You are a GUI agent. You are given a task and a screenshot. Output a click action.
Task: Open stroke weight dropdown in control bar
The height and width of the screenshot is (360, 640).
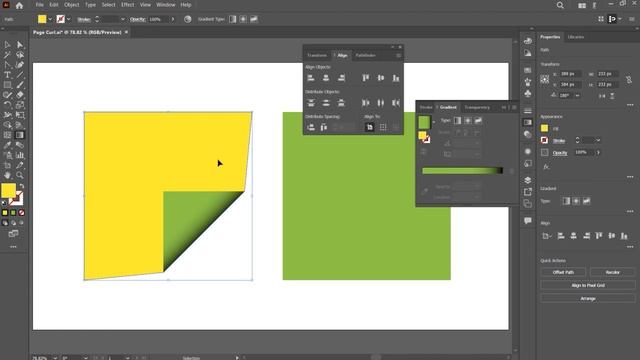coord(122,19)
